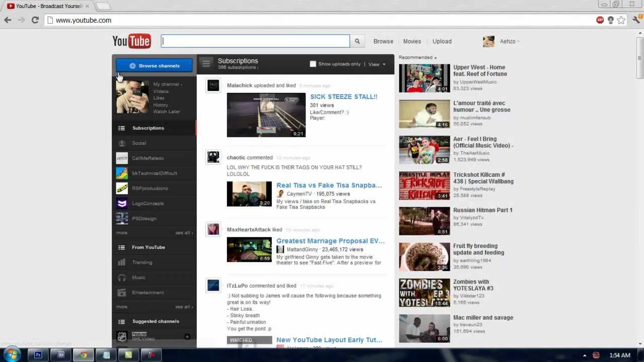This screenshot has width=644, height=362.
Task: Open Chrome wrench settings menu
Action: click(636, 20)
